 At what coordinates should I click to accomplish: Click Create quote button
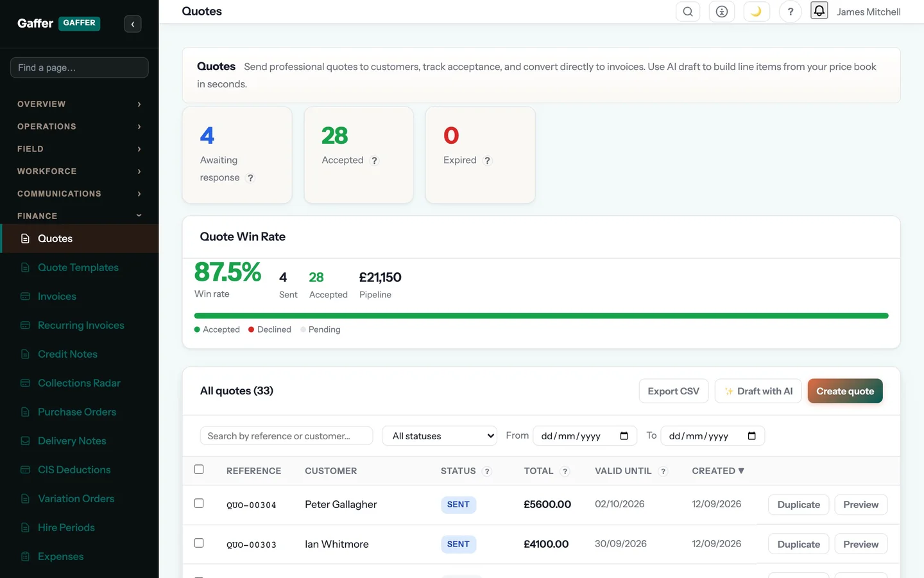pos(845,391)
